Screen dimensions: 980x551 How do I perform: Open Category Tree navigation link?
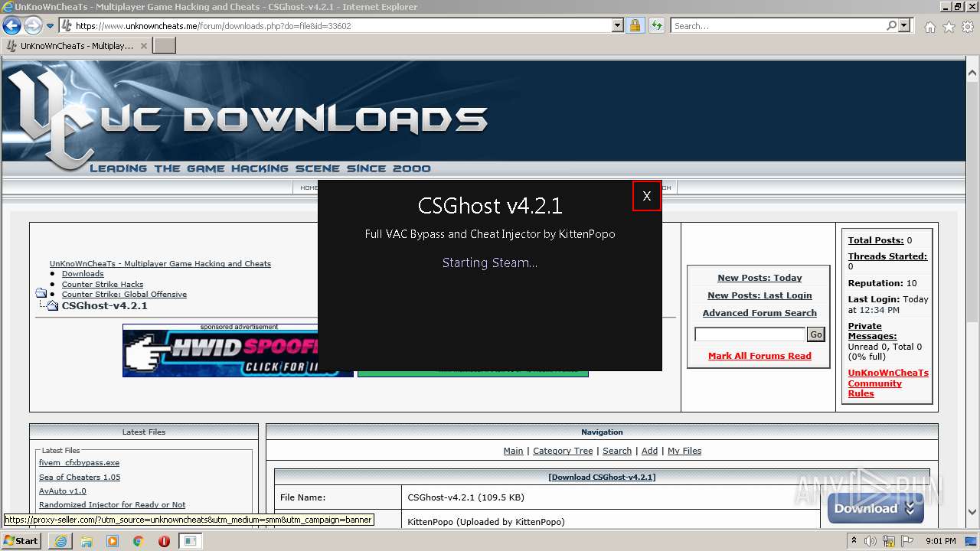tap(563, 451)
